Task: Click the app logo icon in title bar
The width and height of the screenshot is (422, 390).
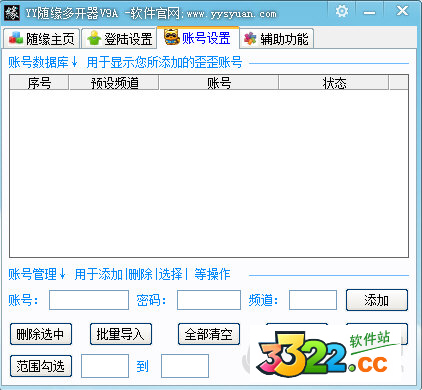Action: coord(12,13)
